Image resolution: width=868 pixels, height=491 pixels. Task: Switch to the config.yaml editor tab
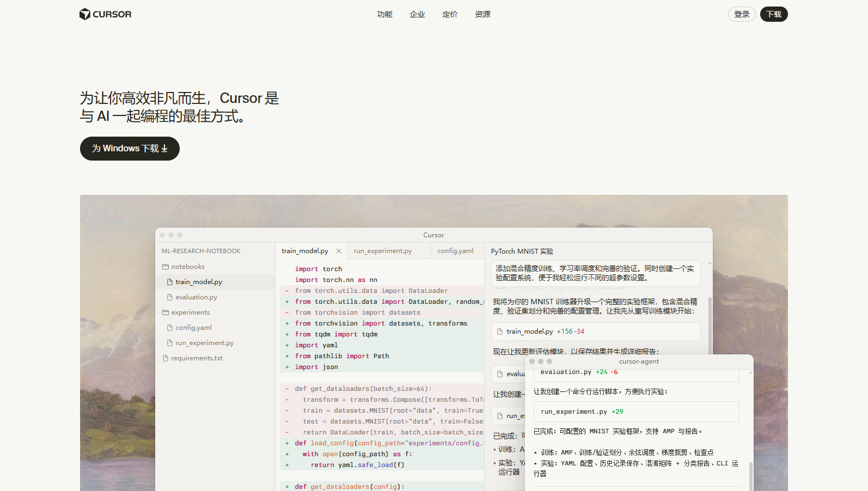coord(455,251)
